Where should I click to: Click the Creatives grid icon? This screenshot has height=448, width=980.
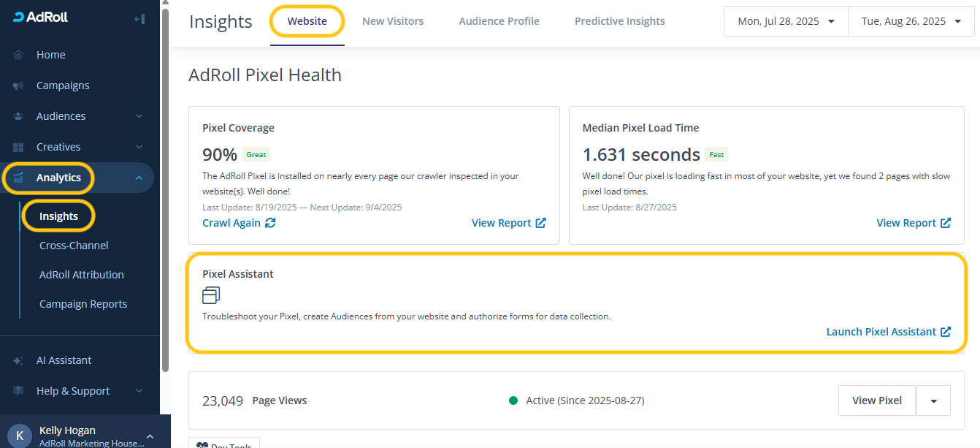coord(18,147)
